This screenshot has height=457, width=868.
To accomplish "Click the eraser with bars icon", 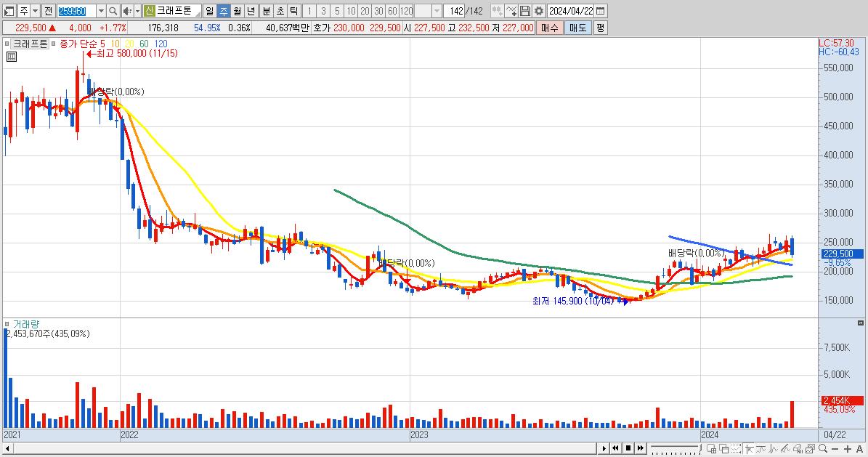I will pos(798,449).
